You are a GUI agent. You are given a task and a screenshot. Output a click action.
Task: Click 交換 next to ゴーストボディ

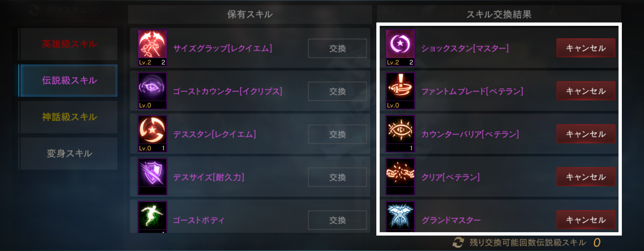337,220
